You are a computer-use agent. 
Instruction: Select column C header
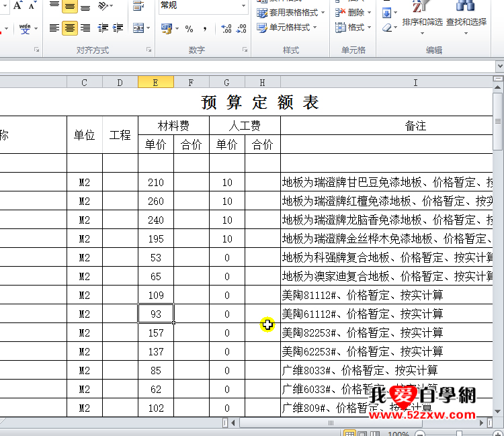(x=85, y=83)
